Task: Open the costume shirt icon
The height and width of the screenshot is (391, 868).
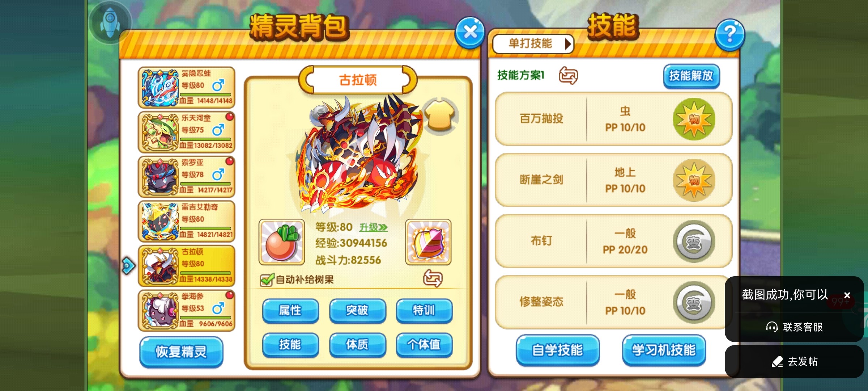Action: [x=439, y=115]
